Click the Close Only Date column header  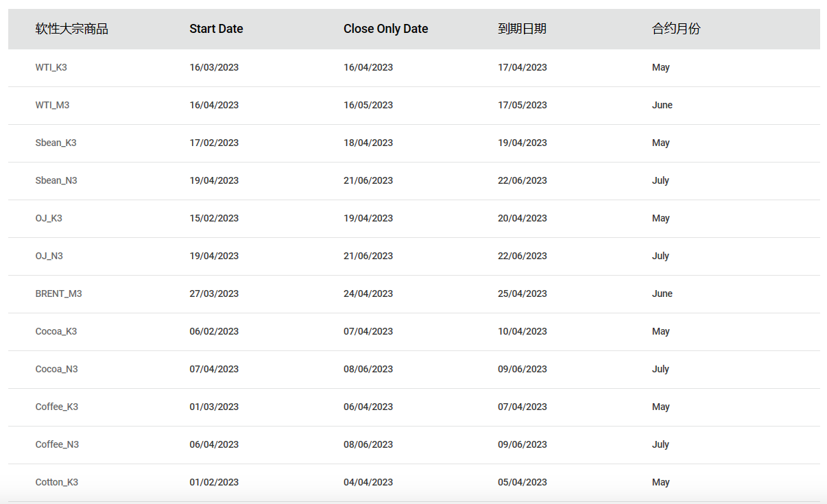[385, 29]
